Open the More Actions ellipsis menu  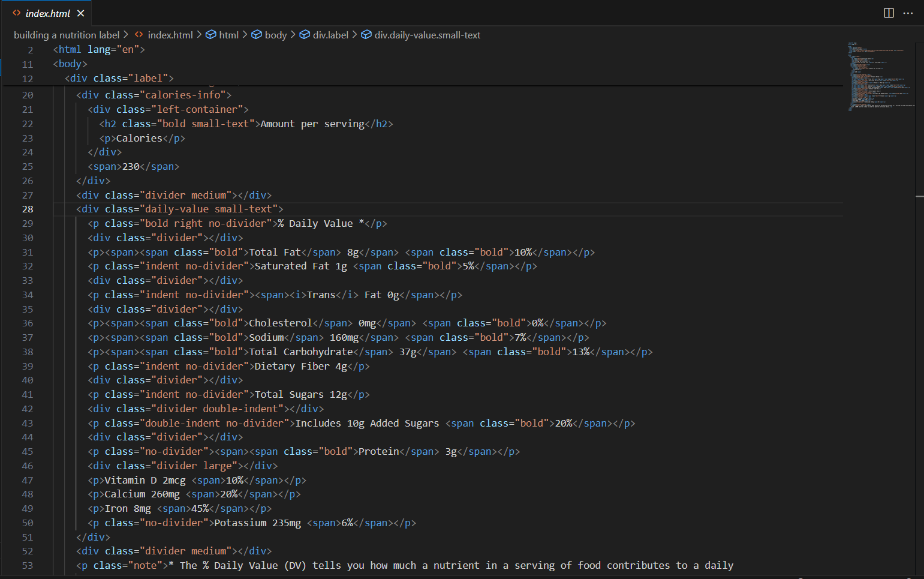(x=908, y=13)
